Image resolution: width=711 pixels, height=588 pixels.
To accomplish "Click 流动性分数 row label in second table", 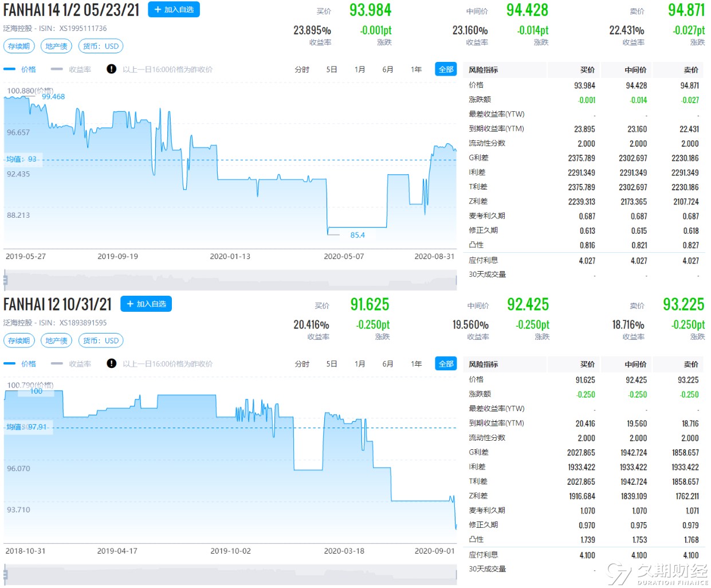I will 487,438.
